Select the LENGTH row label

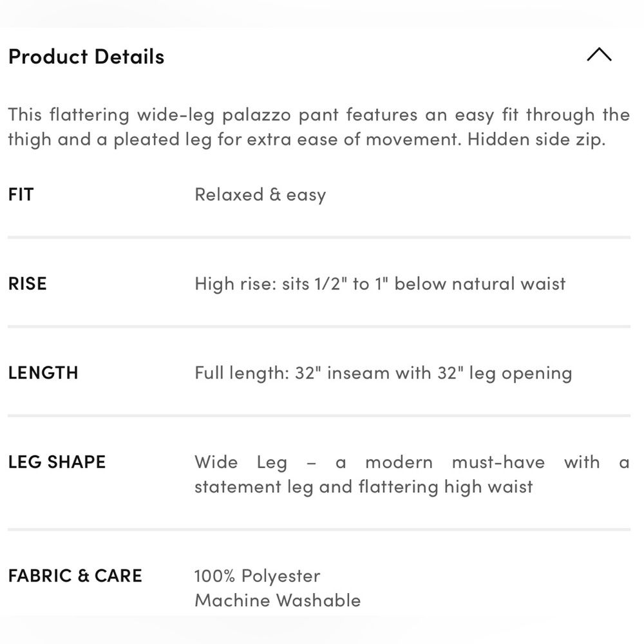(43, 373)
